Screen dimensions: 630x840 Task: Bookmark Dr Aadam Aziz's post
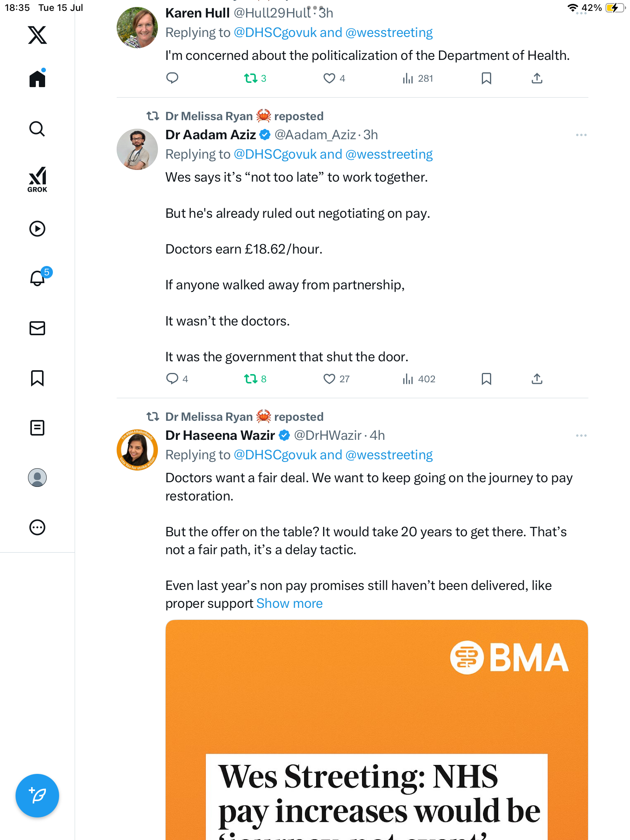[486, 379]
